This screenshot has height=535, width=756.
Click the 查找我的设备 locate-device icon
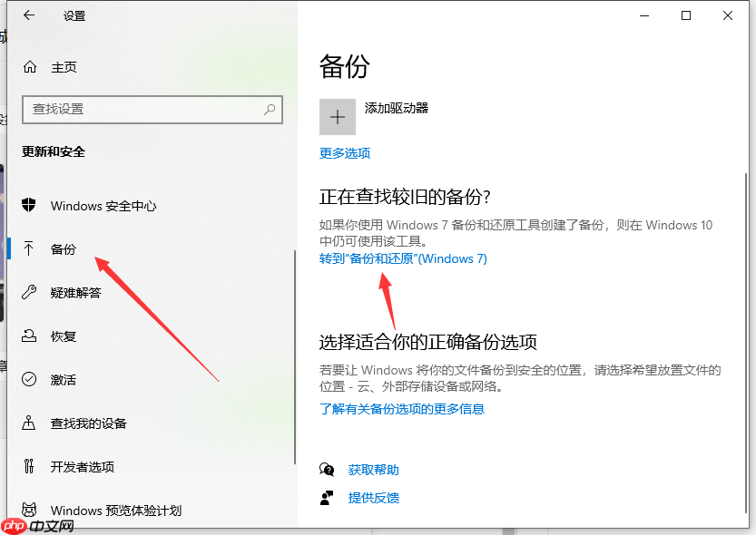pos(30,423)
